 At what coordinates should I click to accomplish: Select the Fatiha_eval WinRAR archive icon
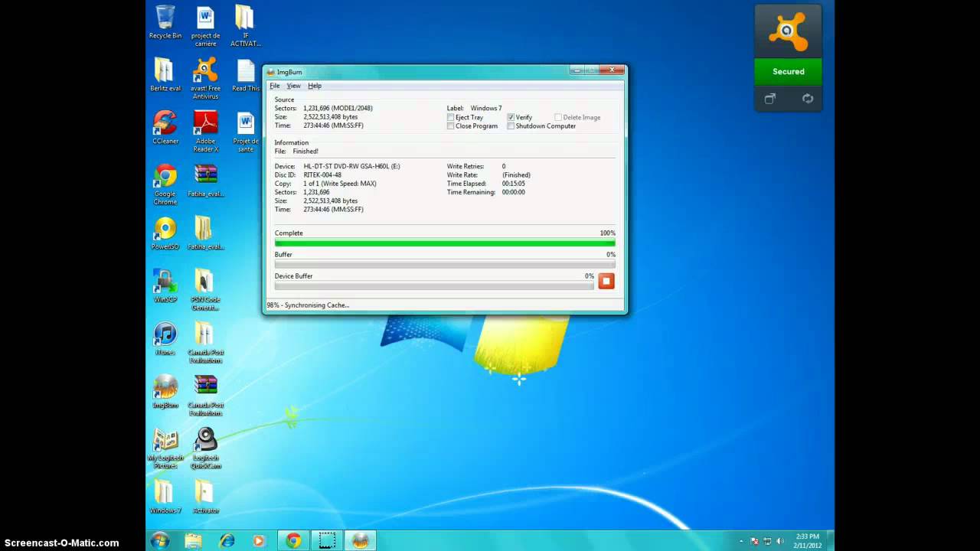pyautogui.click(x=205, y=181)
